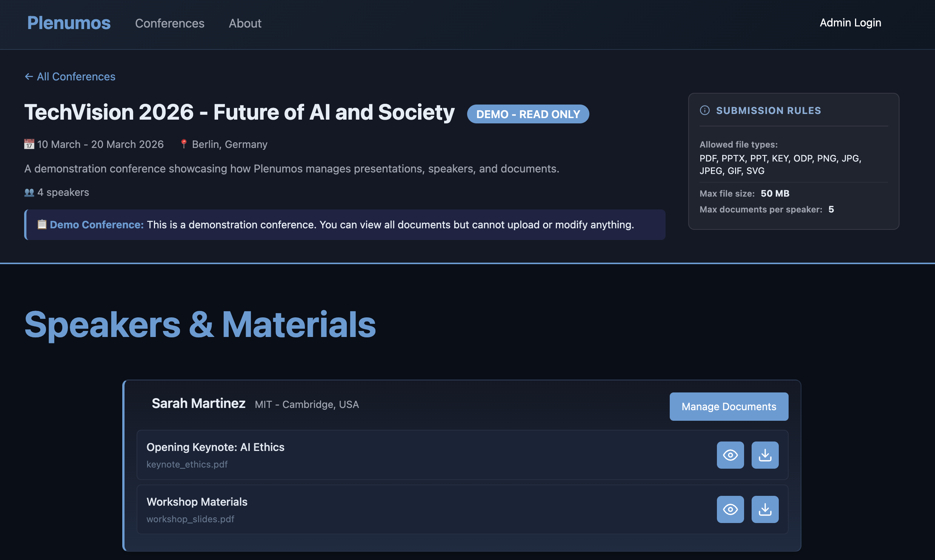Open Admin Login
Image resolution: width=935 pixels, height=560 pixels.
(x=850, y=23)
